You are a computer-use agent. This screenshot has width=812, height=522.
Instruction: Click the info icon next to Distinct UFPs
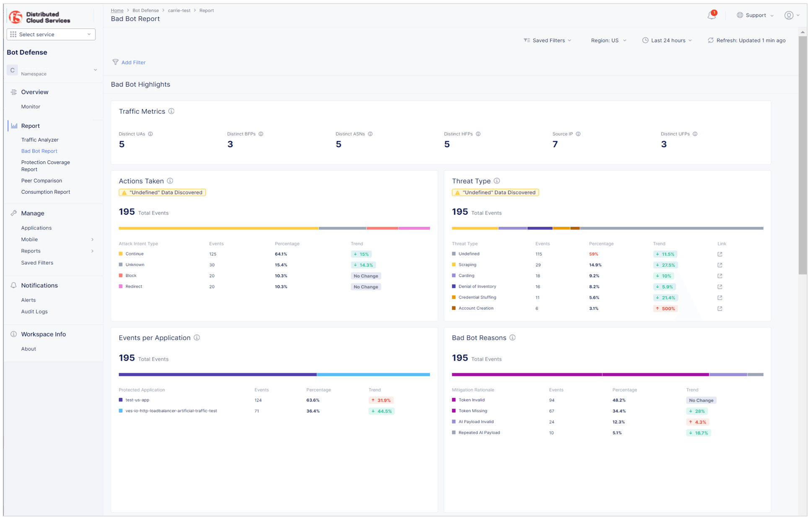(695, 134)
